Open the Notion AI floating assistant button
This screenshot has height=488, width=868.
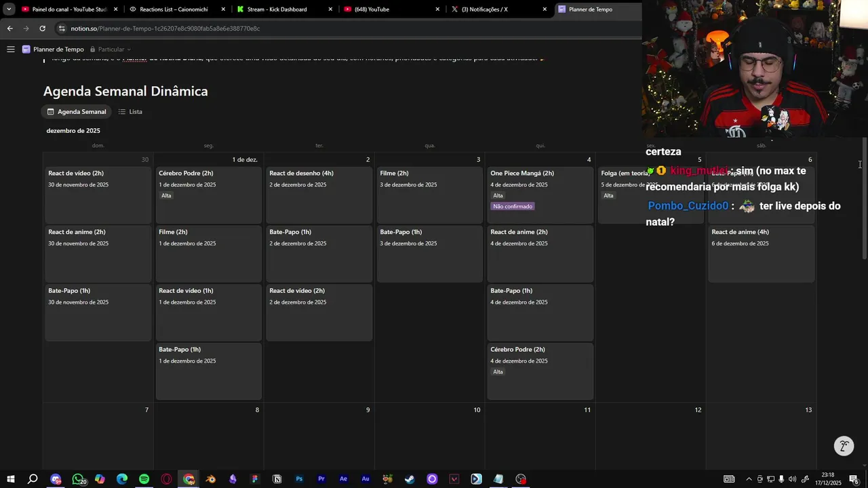point(844,445)
